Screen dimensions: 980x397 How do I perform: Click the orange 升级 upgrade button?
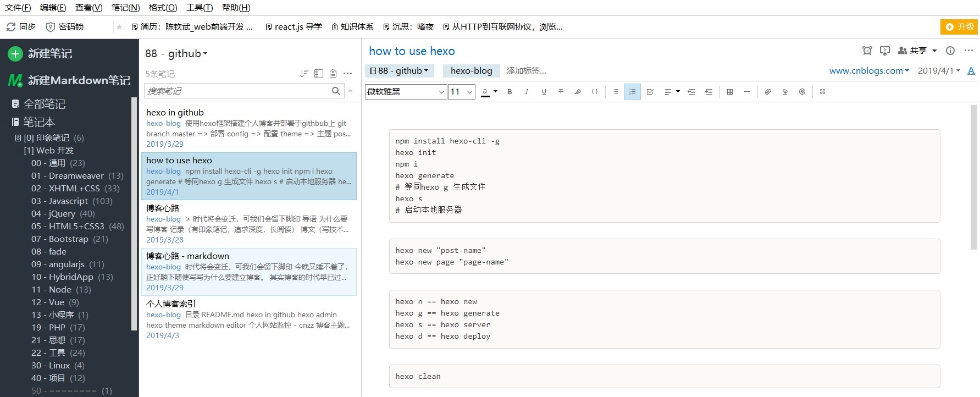pyautogui.click(x=959, y=26)
